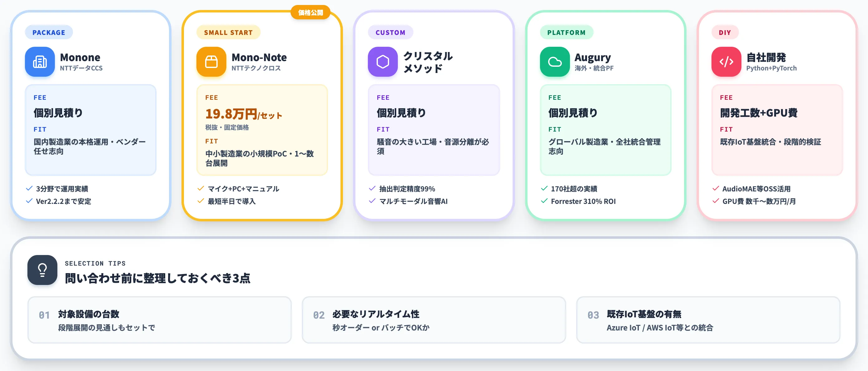Click Azure IoT / AWS IoT等との統合 text
Viewport: 868px width, 371px height.
tap(660, 328)
